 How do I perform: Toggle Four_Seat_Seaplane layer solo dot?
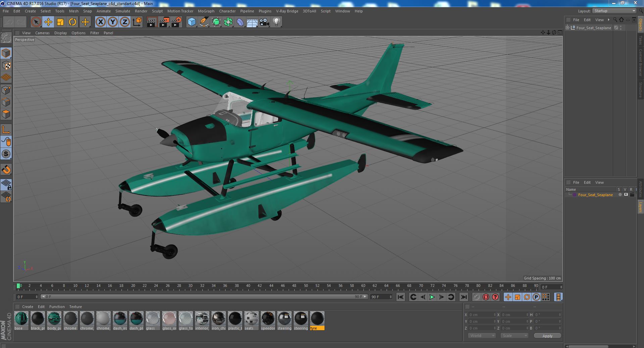[620, 195]
